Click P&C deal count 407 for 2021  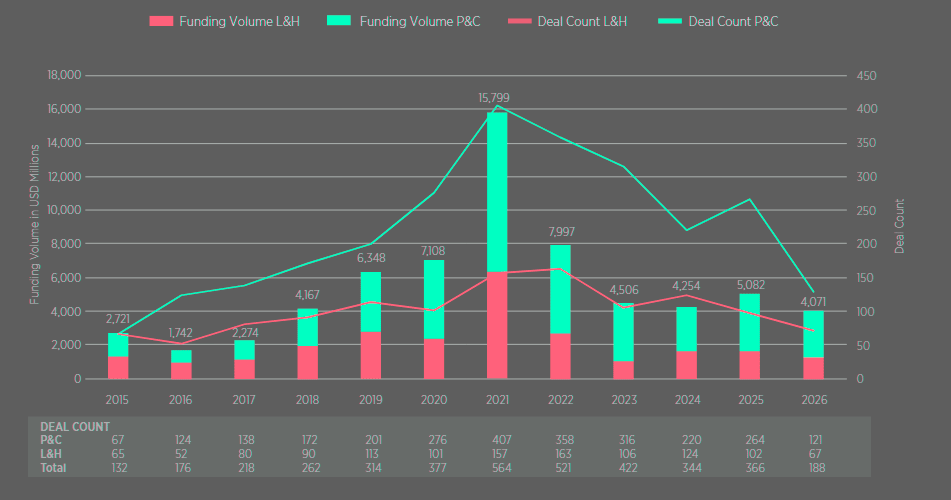(x=502, y=440)
